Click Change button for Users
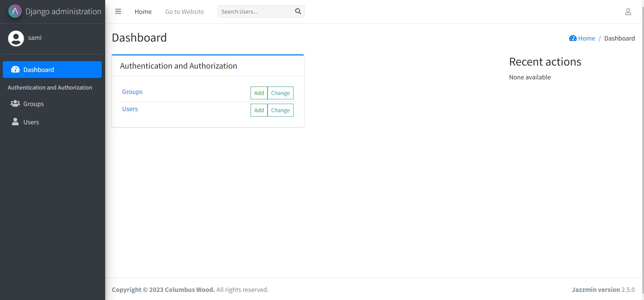The width and height of the screenshot is (644, 300). point(280,110)
